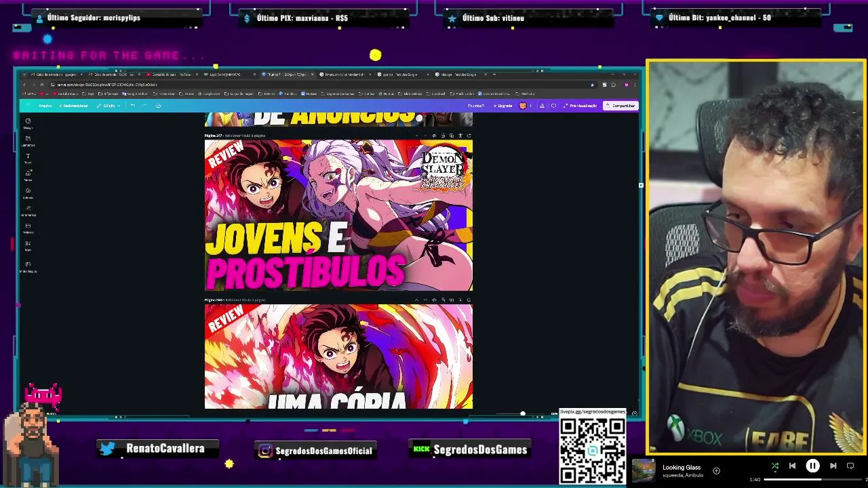Click the Looking Glass album art

pos(644,470)
